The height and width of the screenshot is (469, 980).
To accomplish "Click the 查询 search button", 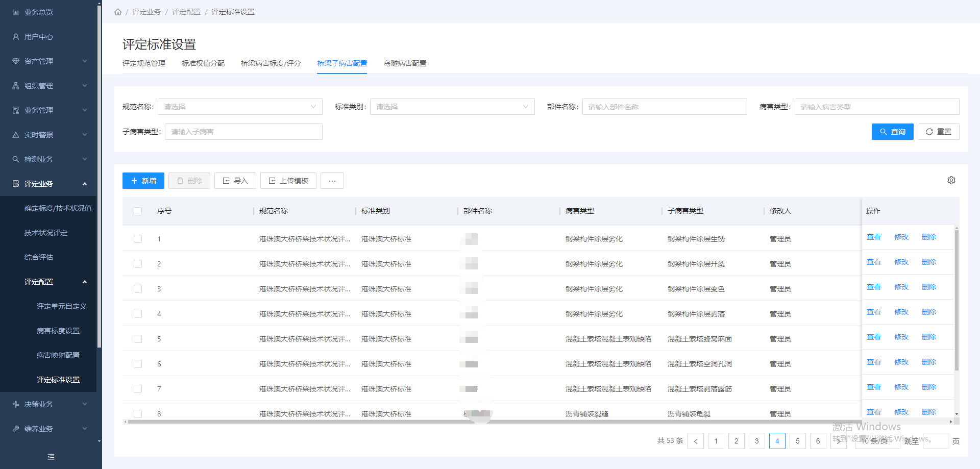I will (x=892, y=132).
